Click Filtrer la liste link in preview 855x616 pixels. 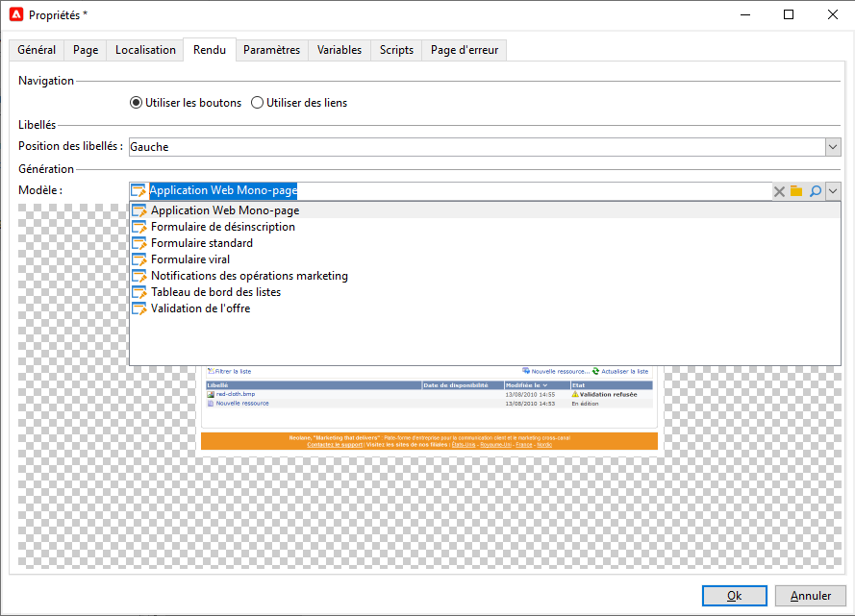point(230,372)
